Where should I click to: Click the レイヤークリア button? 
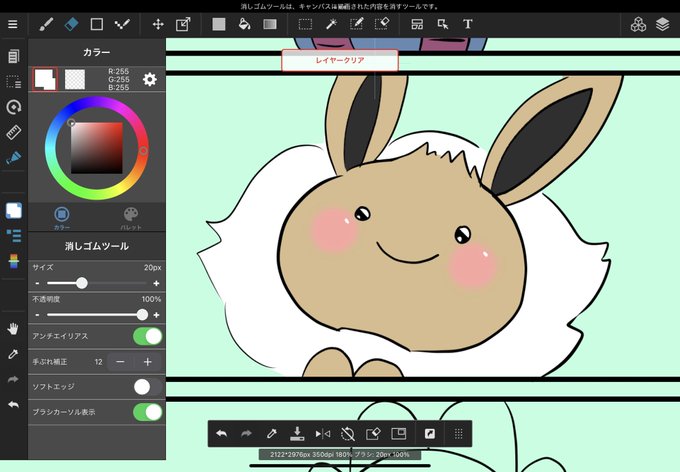click(340, 60)
